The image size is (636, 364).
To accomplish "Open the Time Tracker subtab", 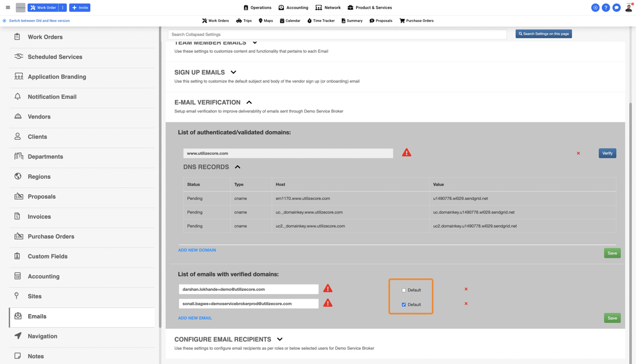I will tap(321, 20).
